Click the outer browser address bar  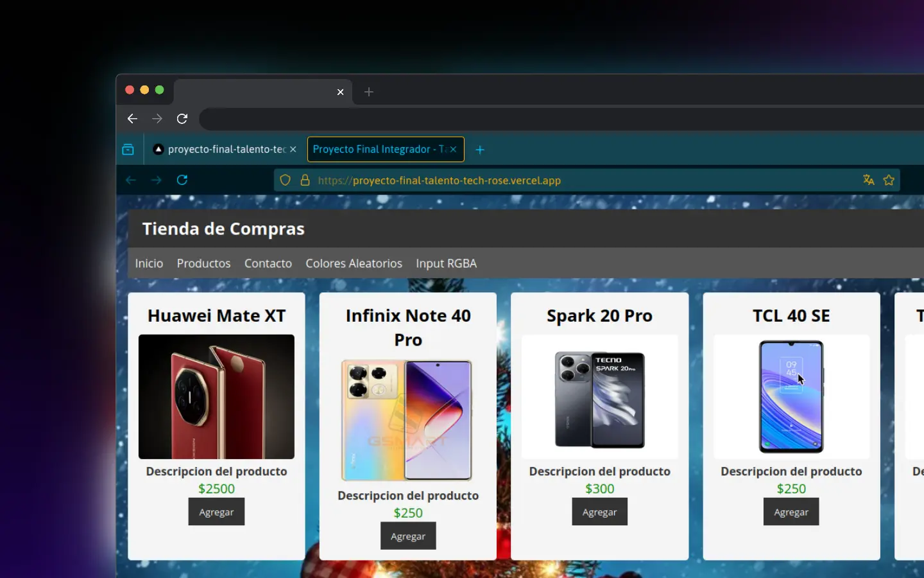pyautogui.click(x=561, y=119)
